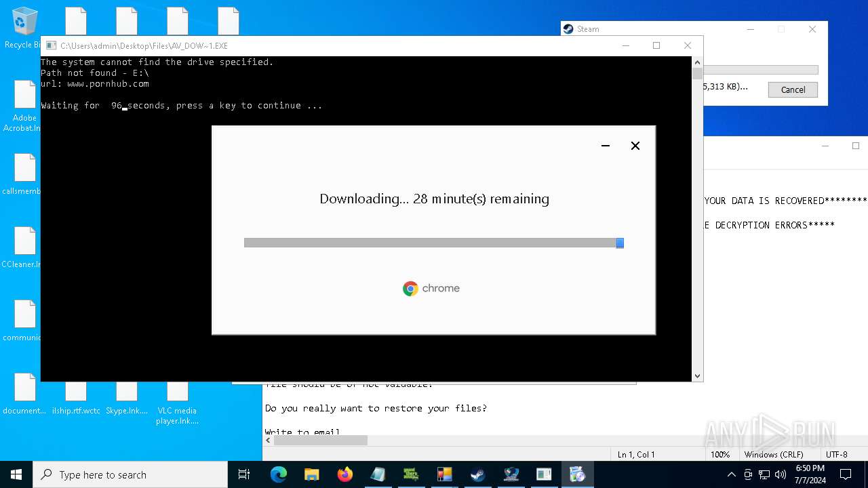Image resolution: width=868 pixels, height=488 pixels.
Task: Click the console window scroll-down arrow
Action: 697,375
